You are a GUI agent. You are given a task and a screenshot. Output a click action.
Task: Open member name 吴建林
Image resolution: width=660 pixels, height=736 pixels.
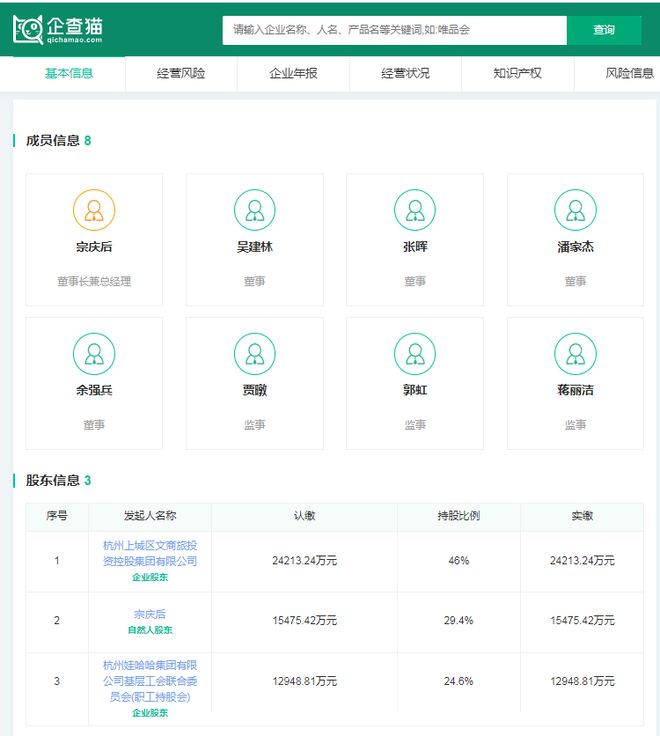[x=254, y=247]
